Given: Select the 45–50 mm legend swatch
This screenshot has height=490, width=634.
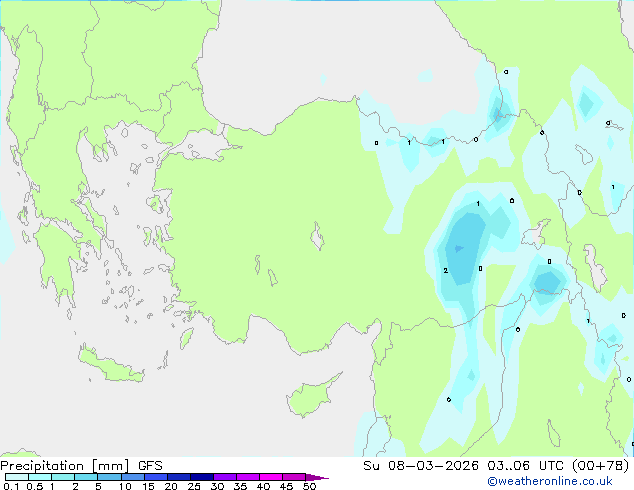Looking at the screenshot, I should point(294,477).
